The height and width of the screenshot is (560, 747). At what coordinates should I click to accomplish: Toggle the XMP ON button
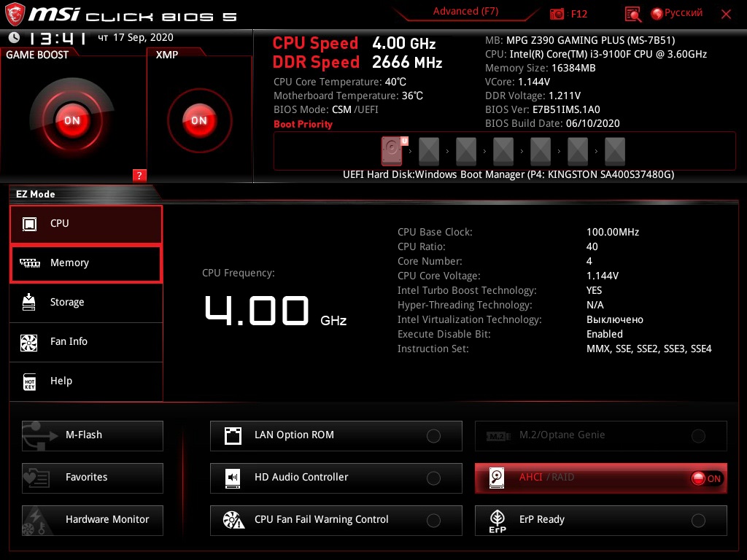click(199, 120)
